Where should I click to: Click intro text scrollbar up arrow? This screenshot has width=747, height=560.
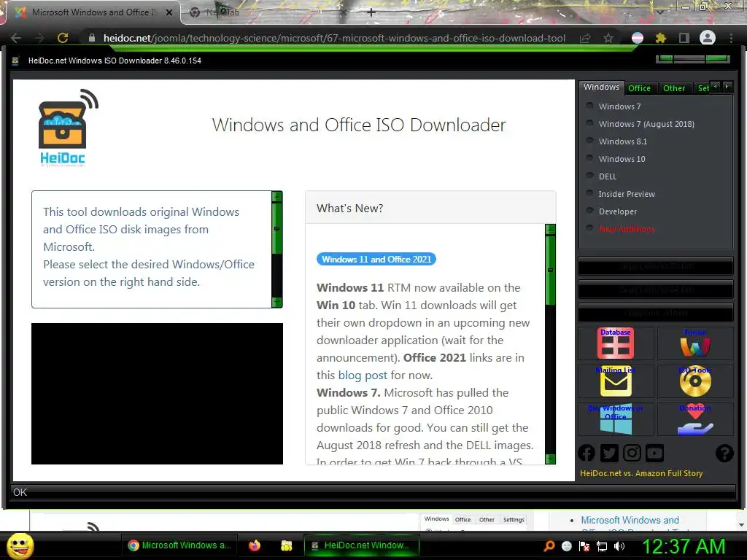276,196
